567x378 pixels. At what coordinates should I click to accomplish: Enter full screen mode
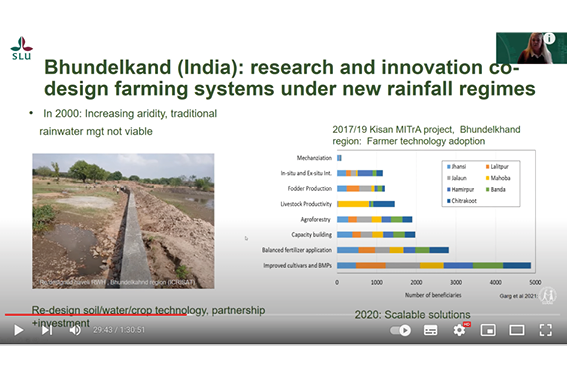(x=545, y=330)
